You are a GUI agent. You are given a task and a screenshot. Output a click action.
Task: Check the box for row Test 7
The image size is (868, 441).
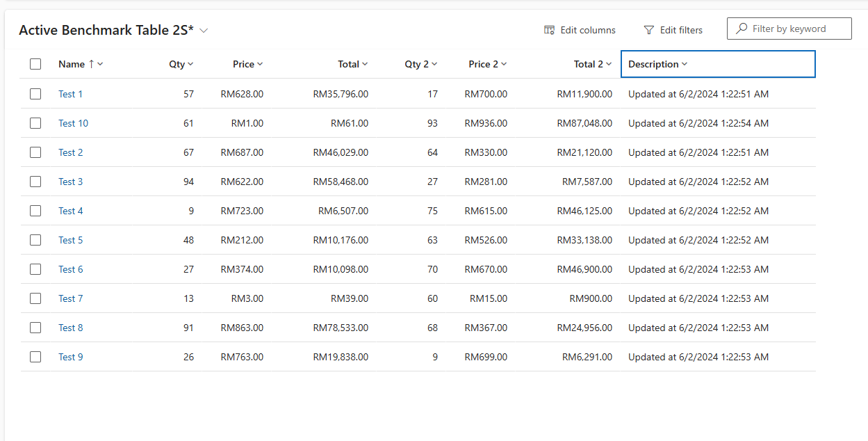coord(35,298)
